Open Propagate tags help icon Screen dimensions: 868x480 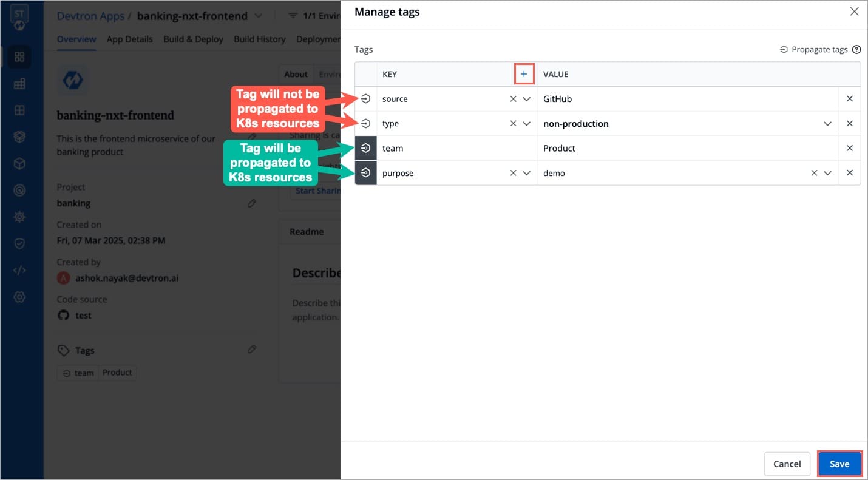[856, 50]
